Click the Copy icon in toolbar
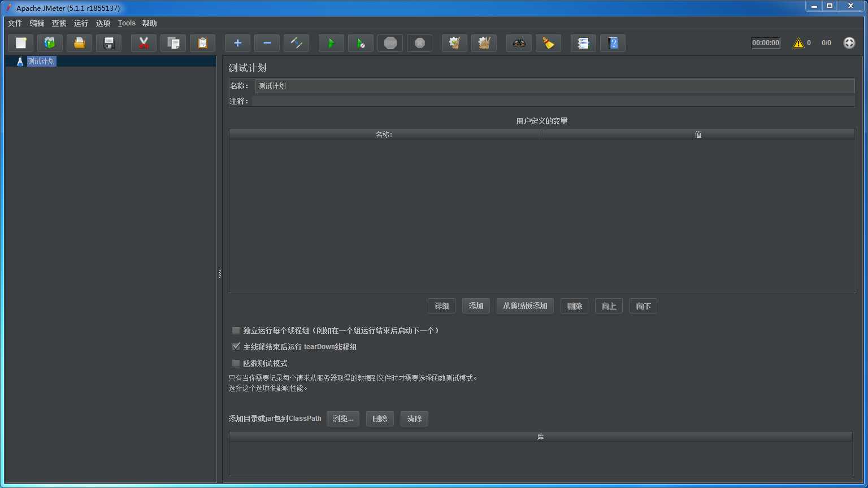This screenshot has height=488, width=868. coord(173,43)
